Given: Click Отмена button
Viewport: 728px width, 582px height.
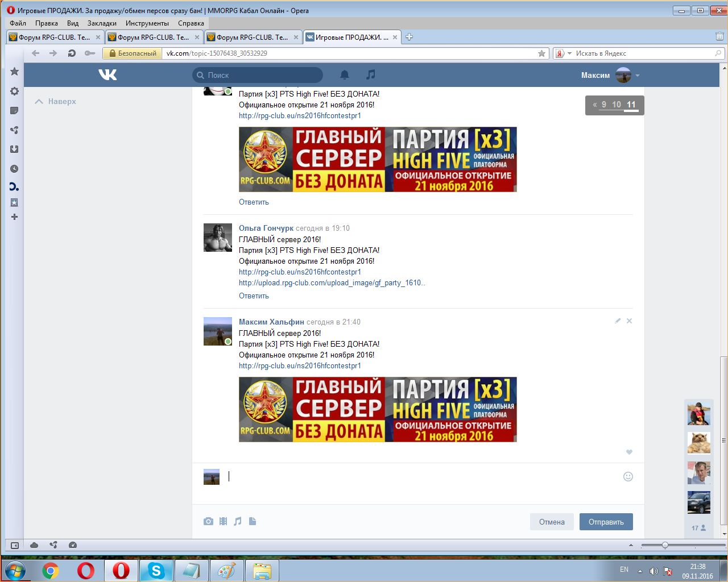Looking at the screenshot, I should point(552,522).
